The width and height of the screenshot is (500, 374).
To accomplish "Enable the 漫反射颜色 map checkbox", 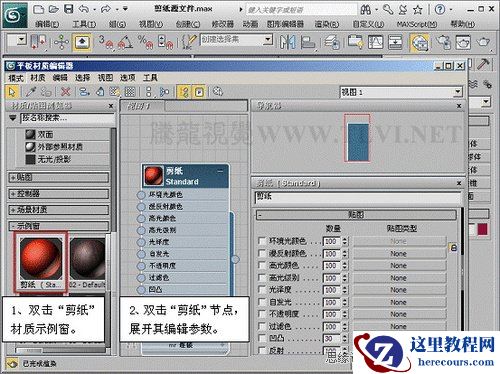I will coord(262,253).
